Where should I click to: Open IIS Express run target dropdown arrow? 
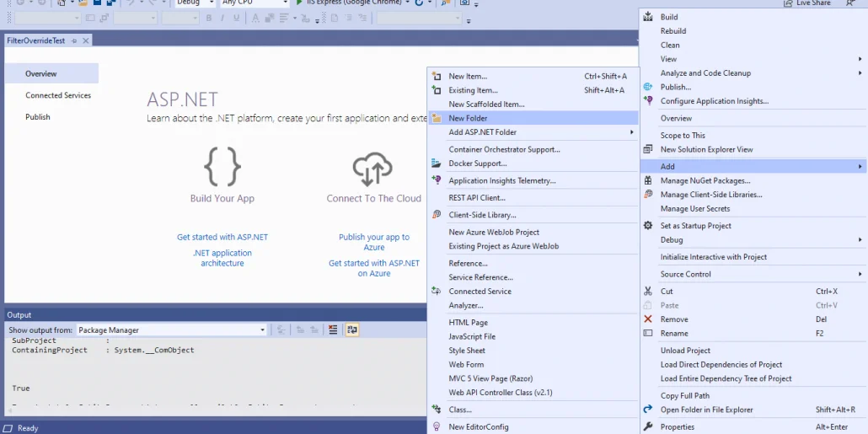(x=407, y=3)
